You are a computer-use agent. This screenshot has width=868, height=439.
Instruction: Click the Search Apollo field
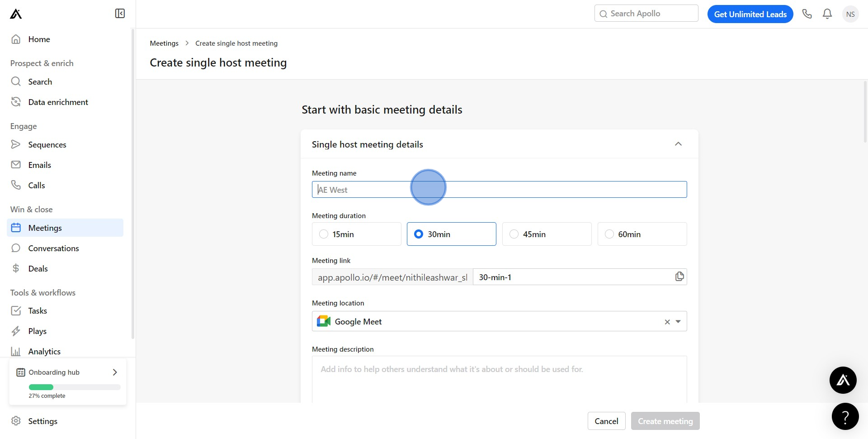click(646, 14)
